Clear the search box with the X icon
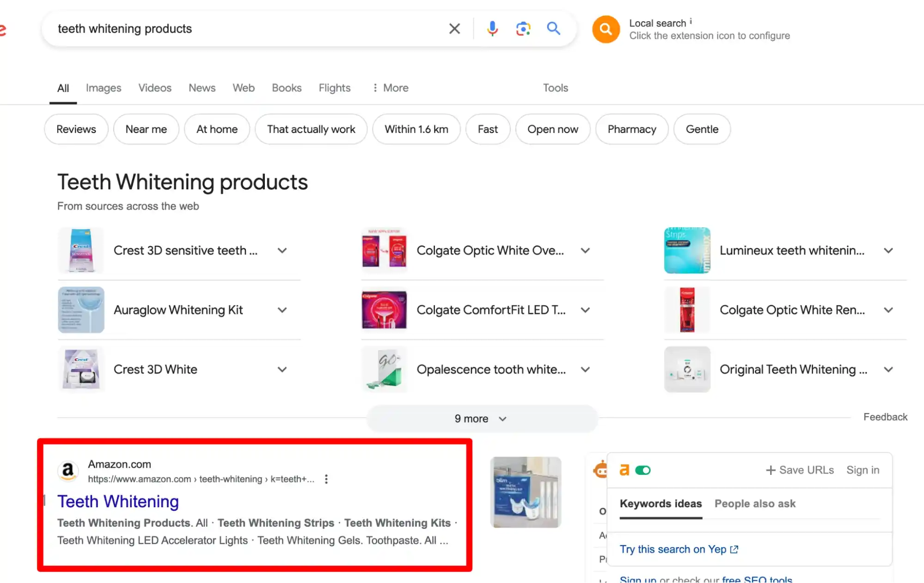The height and width of the screenshot is (583, 924). tap(454, 29)
